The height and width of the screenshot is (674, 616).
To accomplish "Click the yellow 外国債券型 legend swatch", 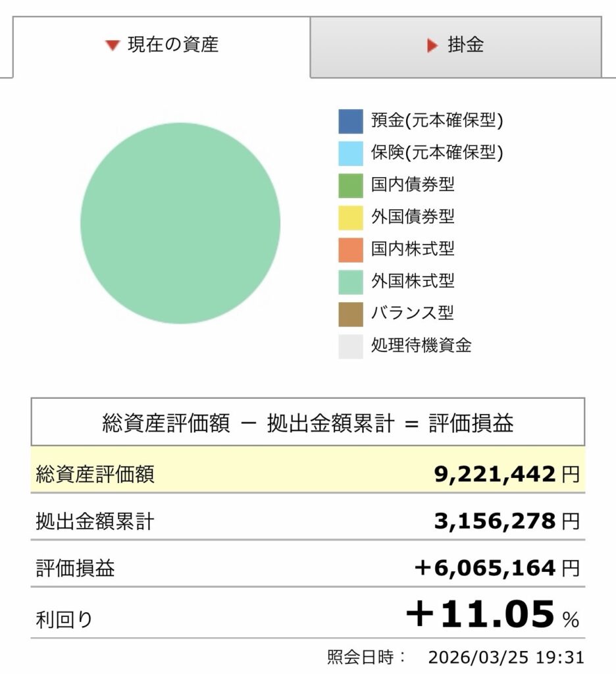I will (351, 217).
